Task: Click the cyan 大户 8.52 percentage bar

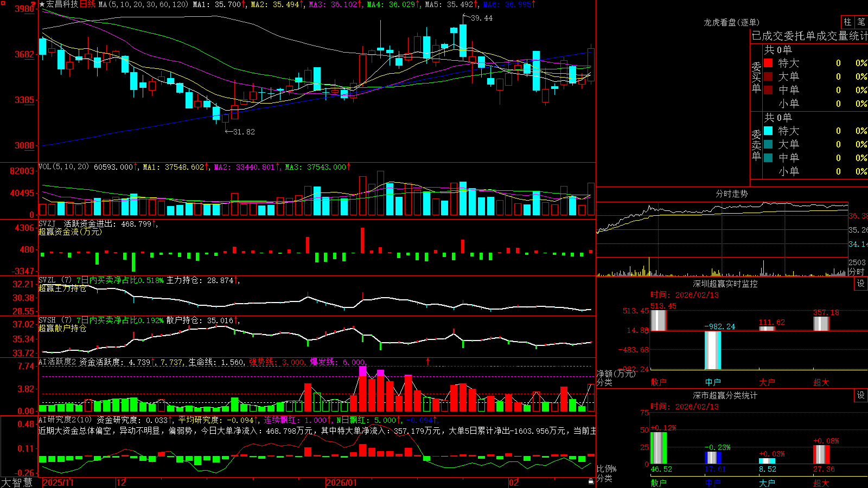Action: pyautogui.click(x=767, y=461)
